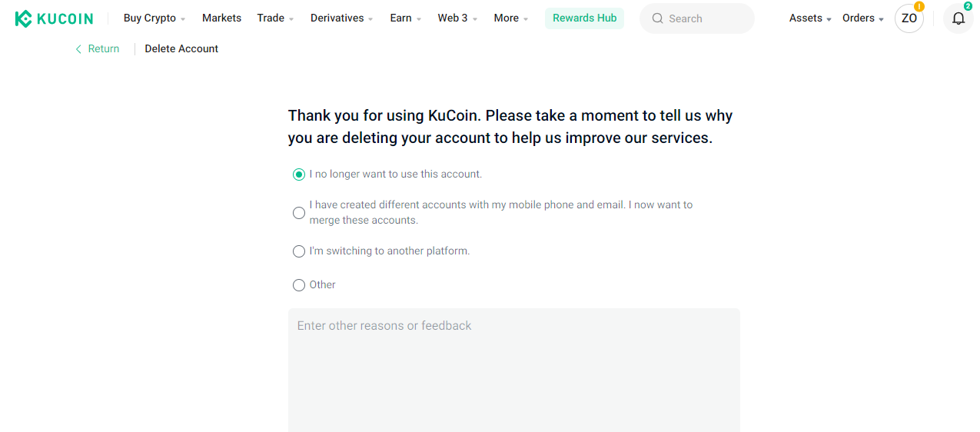Expand the Derivatives dropdown menu
Image resolution: width=980 pixels, height=432 pixels.
click(342, 18)
